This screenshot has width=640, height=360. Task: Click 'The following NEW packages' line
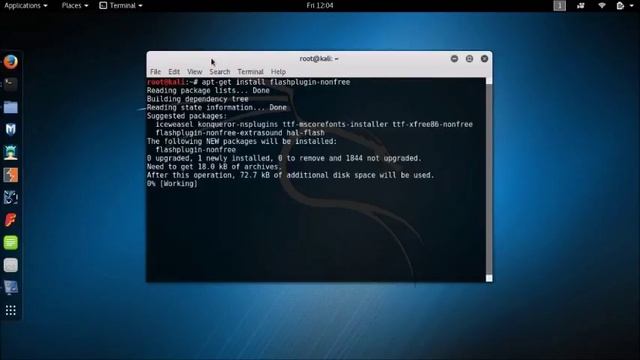pyautogui.click(x=242, y=142)
